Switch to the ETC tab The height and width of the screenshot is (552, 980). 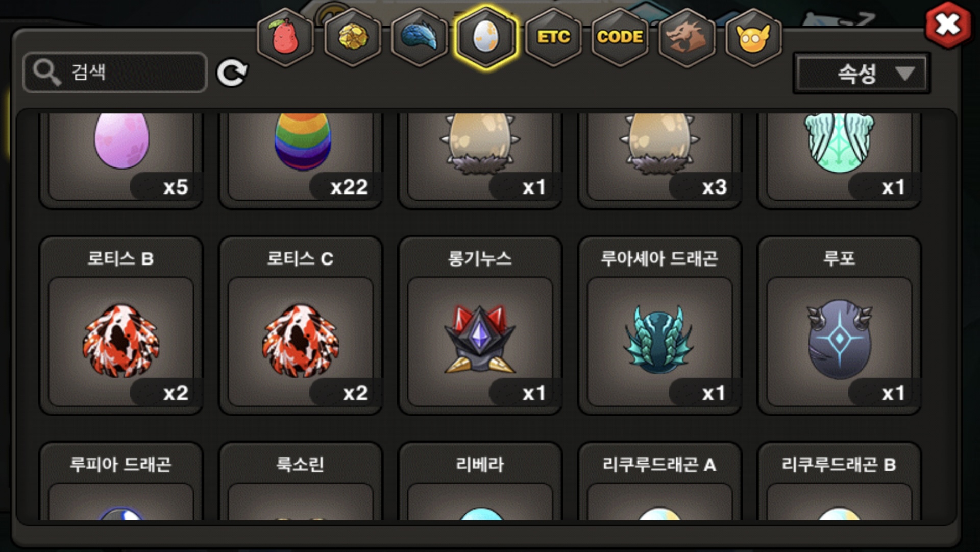coord(553,37)
